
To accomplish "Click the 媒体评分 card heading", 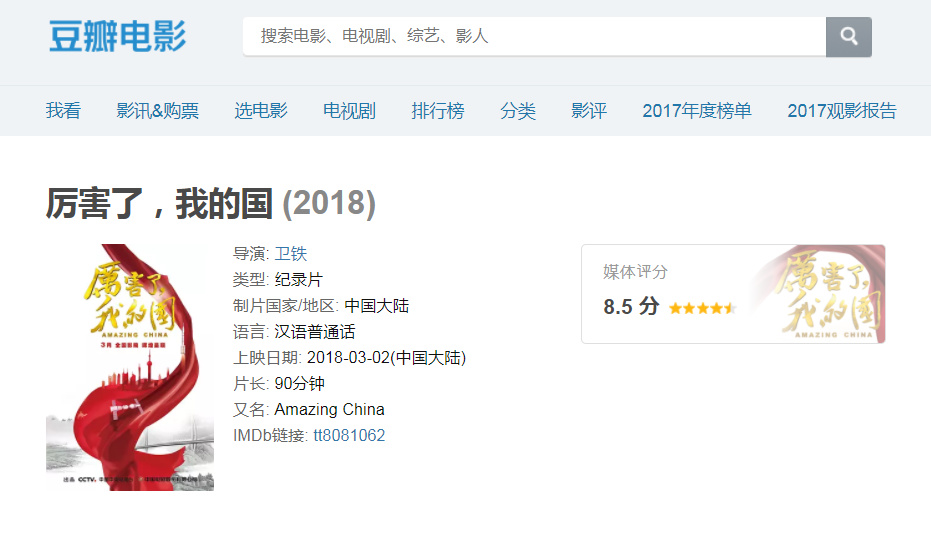I will pos(635,272).
